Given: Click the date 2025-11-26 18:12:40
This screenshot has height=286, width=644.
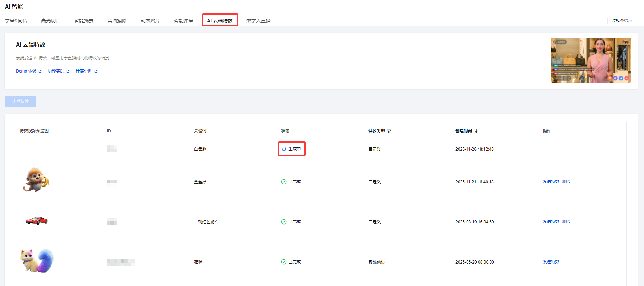Looking at the screenshot, I should tap(474, 149).
